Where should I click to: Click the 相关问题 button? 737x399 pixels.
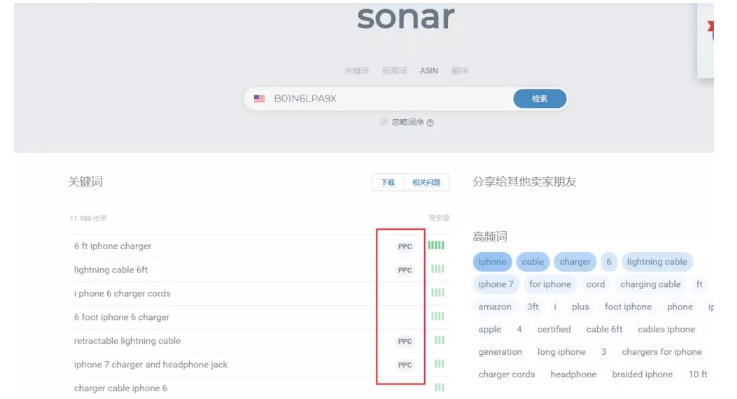click(x=426, y=182)
